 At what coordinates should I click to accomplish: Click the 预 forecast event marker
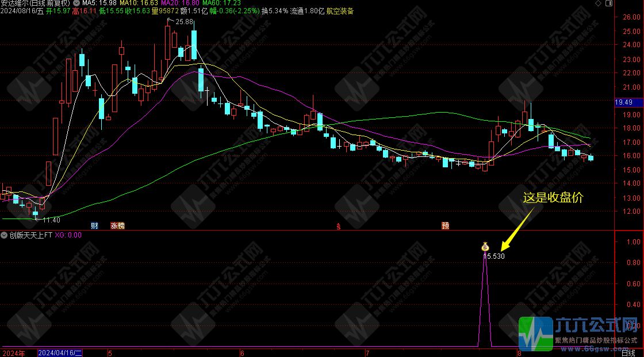coord(445,226)
